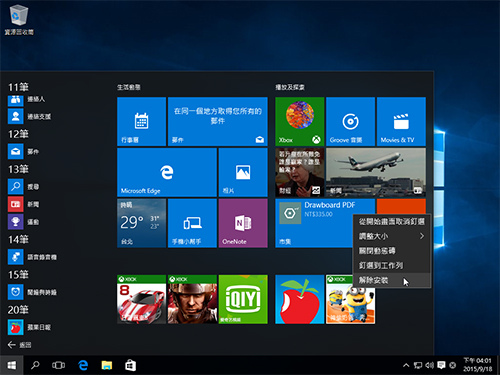
Task: Open the green iQIYI tile
Action: coord(243,299)
